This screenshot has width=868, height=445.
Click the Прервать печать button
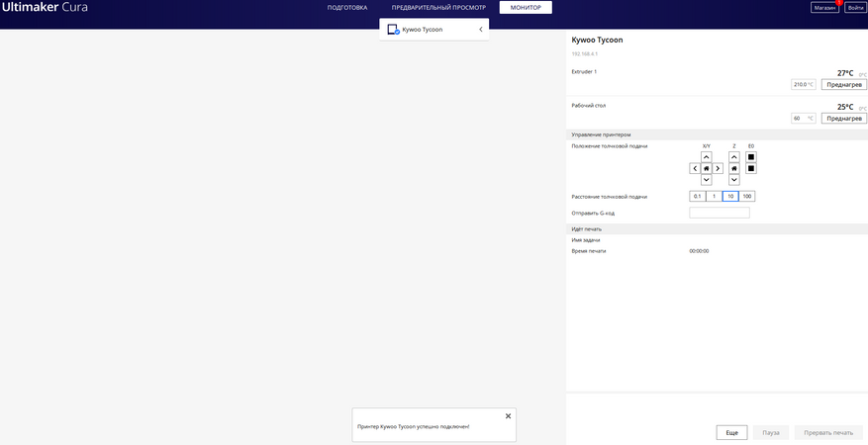coord(828,433)
